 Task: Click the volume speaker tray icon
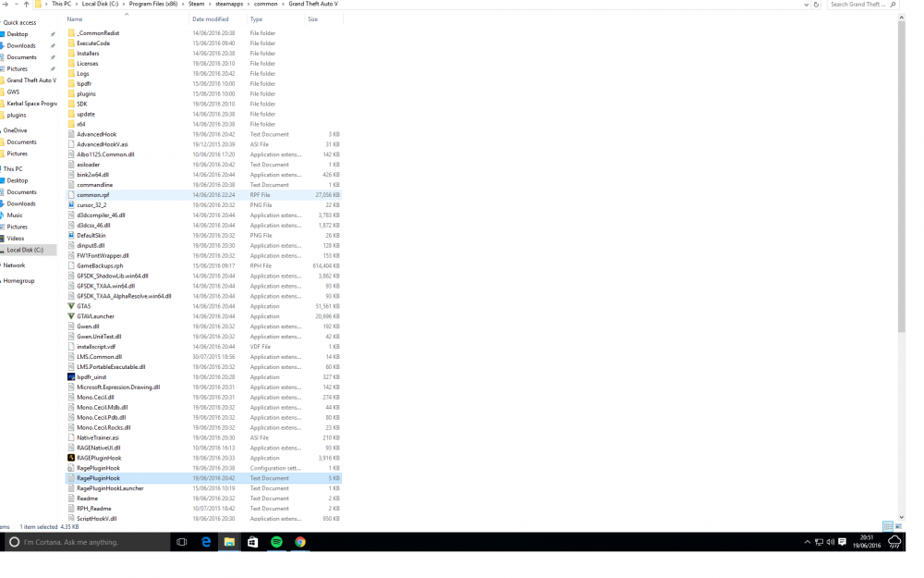tap(831, 541)
